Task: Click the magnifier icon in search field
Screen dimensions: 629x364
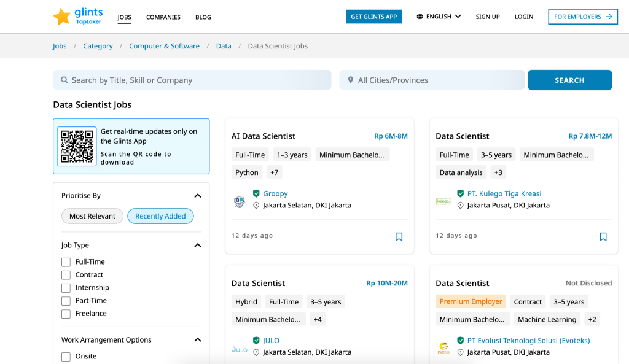Action: point(64,80)
